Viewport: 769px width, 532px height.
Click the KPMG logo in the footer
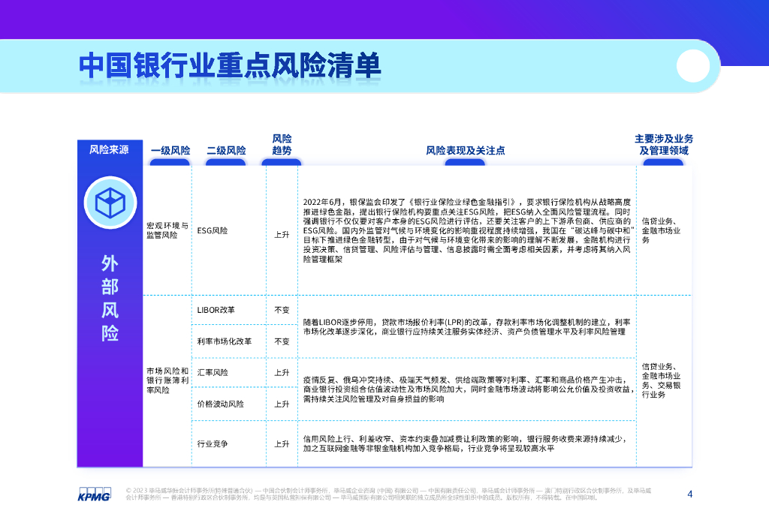[x=95, y=494]
